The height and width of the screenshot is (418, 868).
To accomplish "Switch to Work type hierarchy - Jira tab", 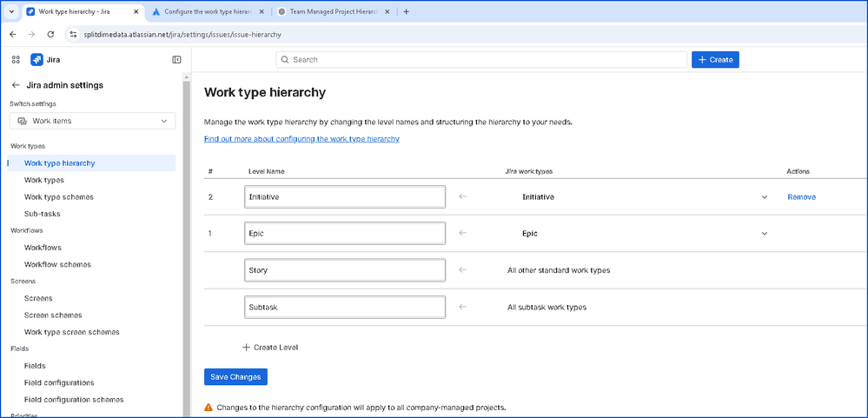I will [x=83, y=11].
